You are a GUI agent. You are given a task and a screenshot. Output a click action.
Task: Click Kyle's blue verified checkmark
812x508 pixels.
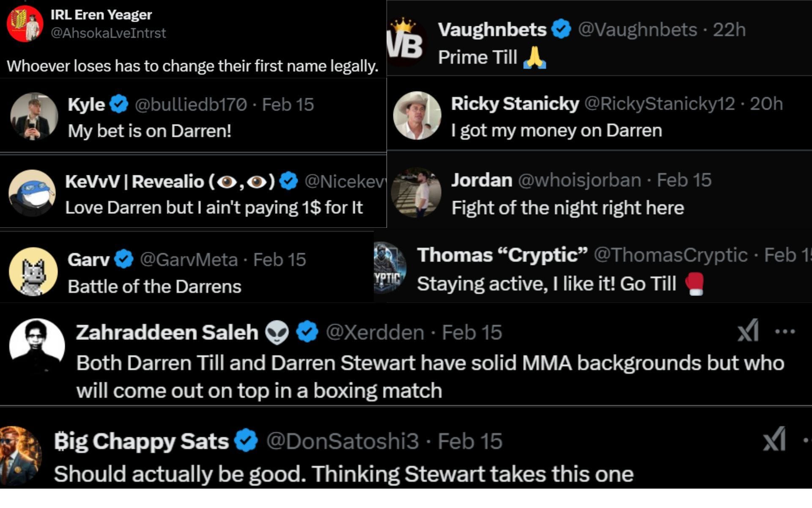[x=119, y=104]
